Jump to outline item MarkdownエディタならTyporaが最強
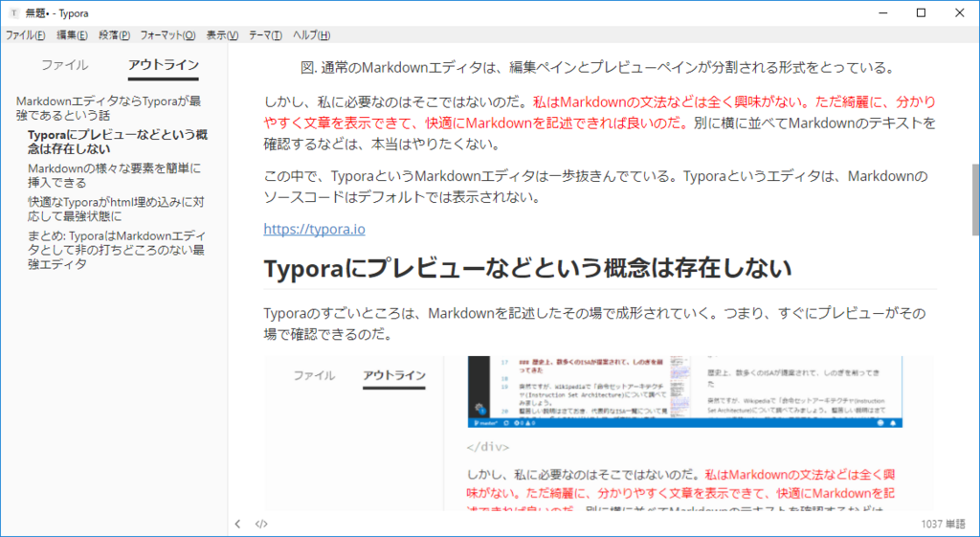This screenshot has height=537, width=980. click(109, 108)
